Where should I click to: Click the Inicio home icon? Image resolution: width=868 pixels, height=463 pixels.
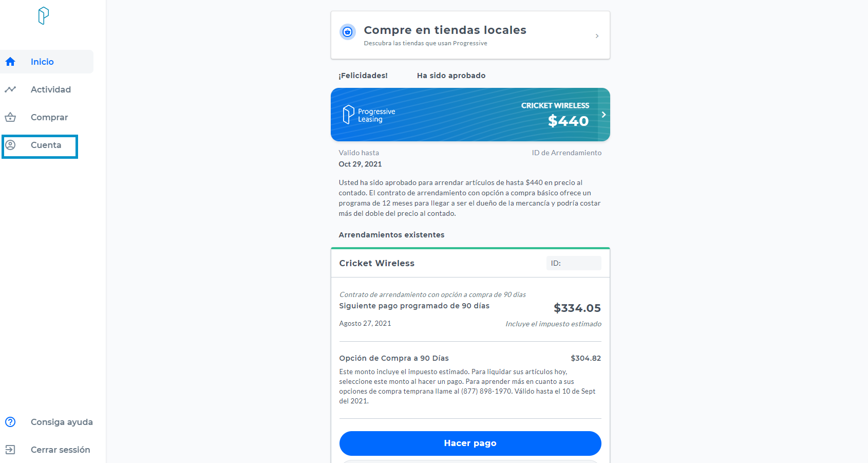click(x=10, y=62)
